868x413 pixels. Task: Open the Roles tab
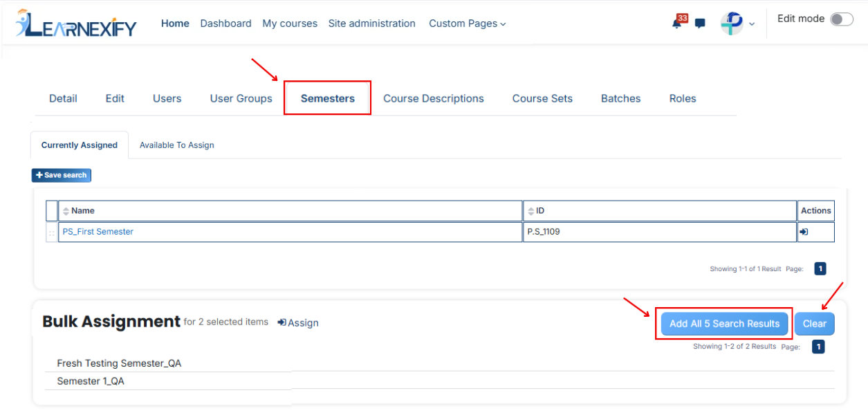[x=683, y=98]
